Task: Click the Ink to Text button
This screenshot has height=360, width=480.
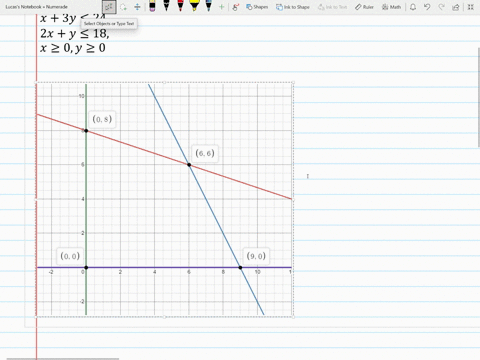Action: click(x=332, y=7)
